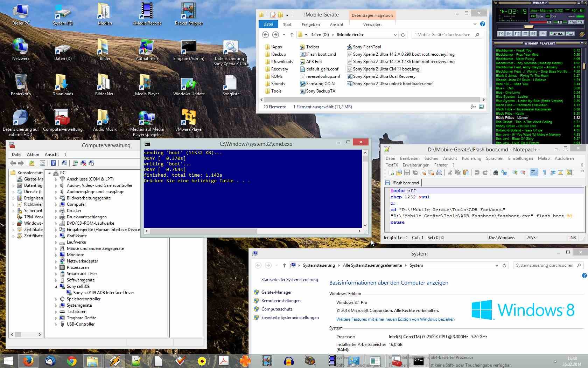Expand Datenträgerverwaltung node in left console tree

tap(14, 185)
